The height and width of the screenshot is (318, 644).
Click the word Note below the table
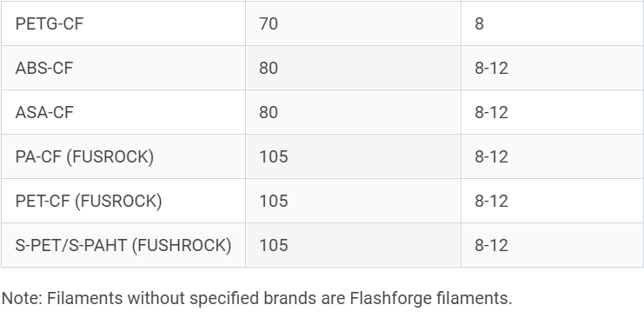click(x=23, y=298)
